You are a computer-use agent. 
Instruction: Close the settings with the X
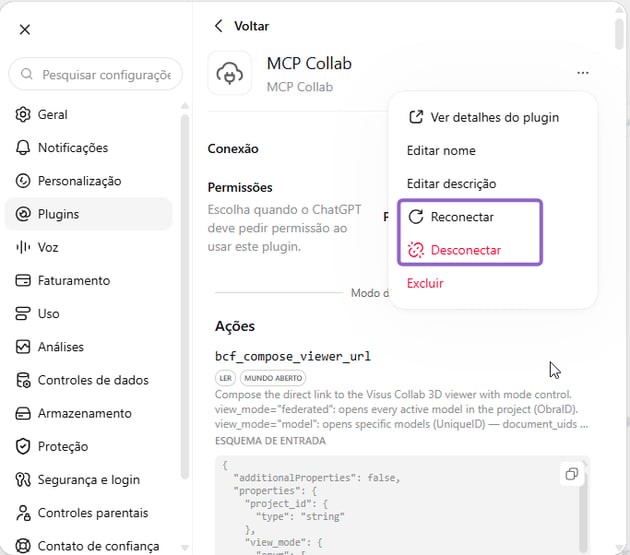coord(25,29)
